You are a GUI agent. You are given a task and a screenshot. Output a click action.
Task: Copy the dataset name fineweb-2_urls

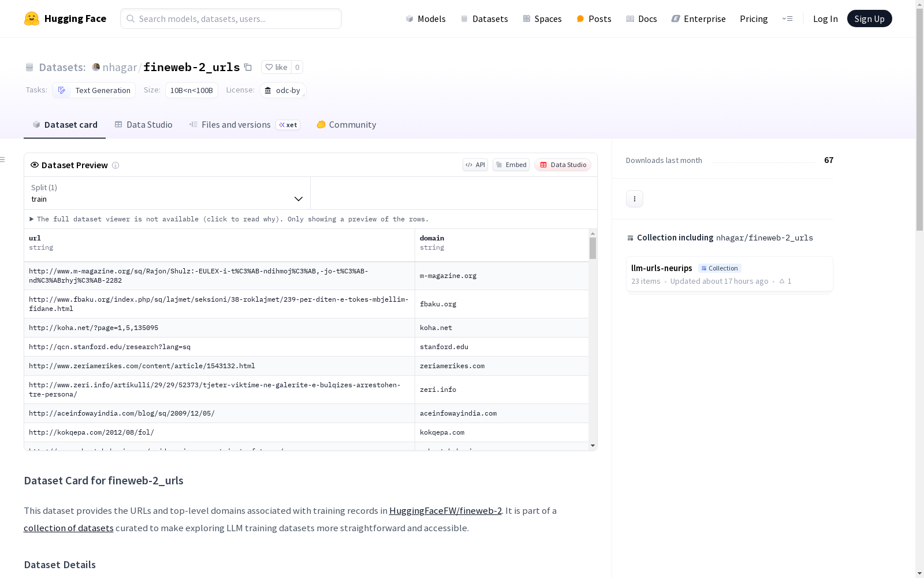[248, 67]
